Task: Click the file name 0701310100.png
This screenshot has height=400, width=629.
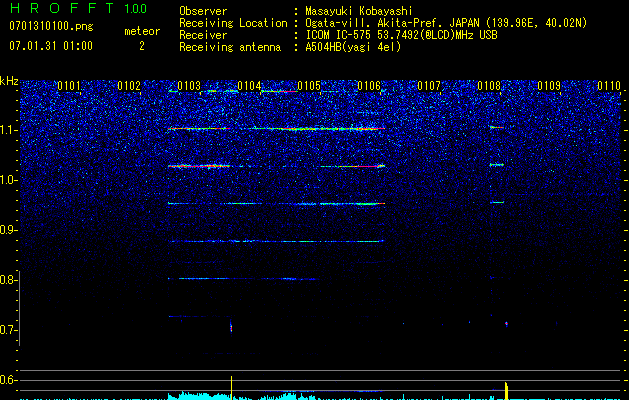Action: 51,27
